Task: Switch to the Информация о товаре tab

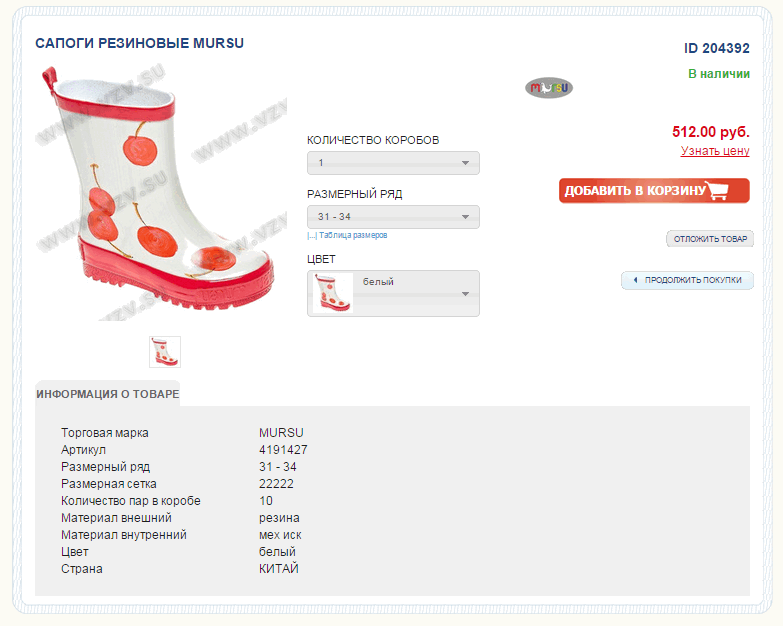Action: (108, 394)
